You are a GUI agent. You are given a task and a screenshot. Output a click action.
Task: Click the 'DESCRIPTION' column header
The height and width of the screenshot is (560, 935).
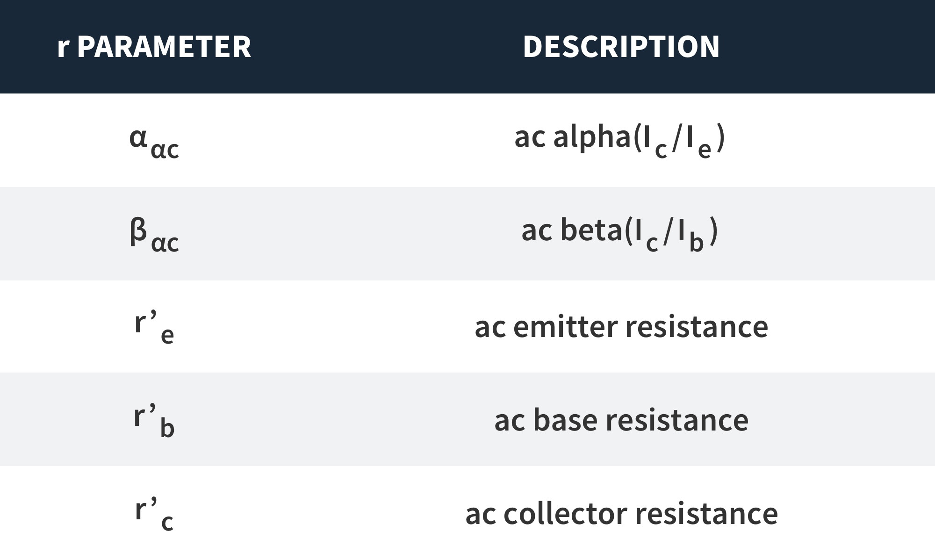(621, 47)
